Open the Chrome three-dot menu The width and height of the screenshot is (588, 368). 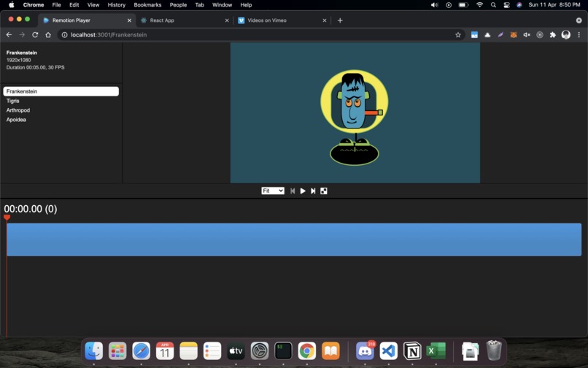(x=579, y=34)
